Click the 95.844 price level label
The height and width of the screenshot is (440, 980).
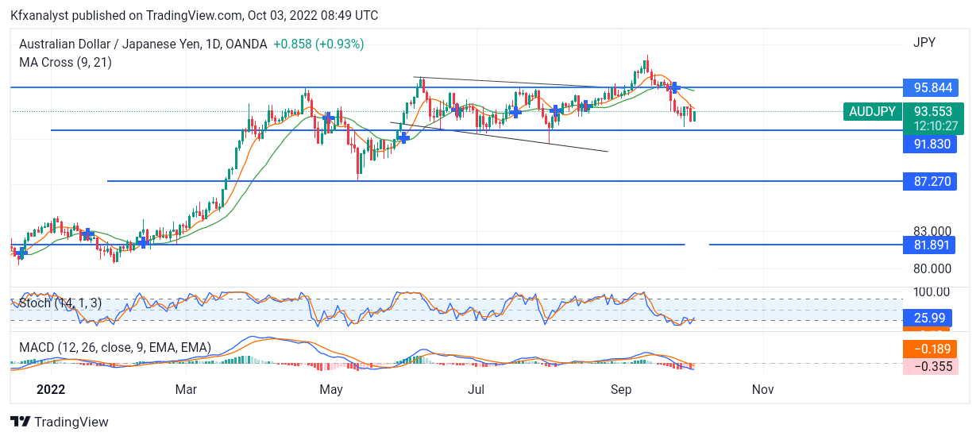click(x=930, y=87)
